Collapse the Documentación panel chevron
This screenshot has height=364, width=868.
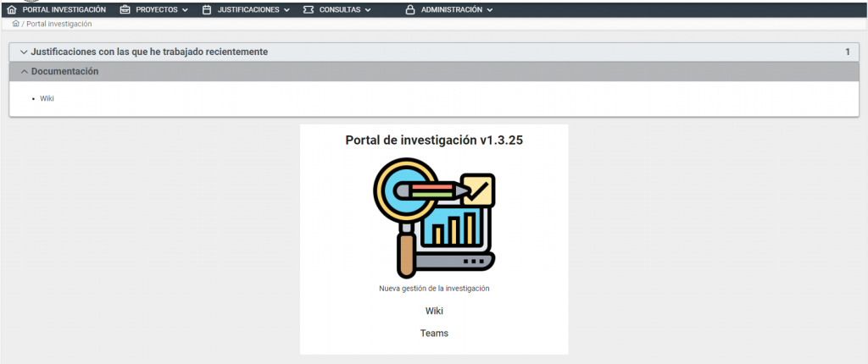(x=24, y=72)
